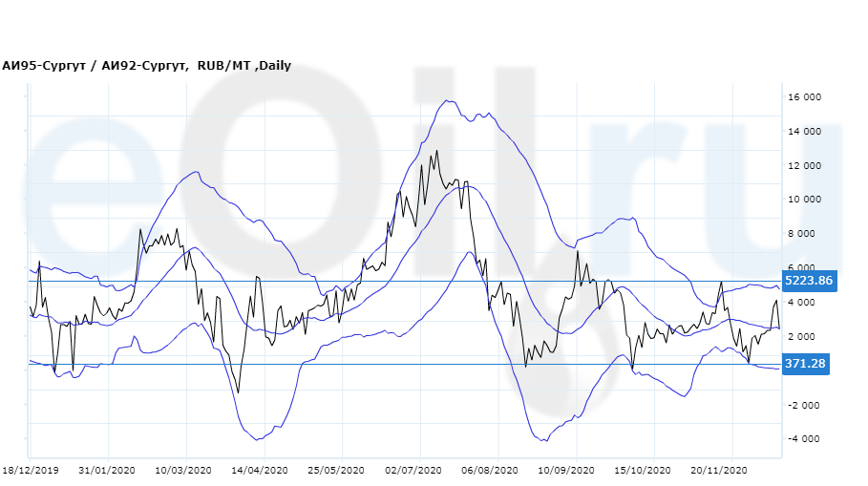Click the 06/08/2020 date label
Viewport: 868px width, 486px height.
coord(489,471)
